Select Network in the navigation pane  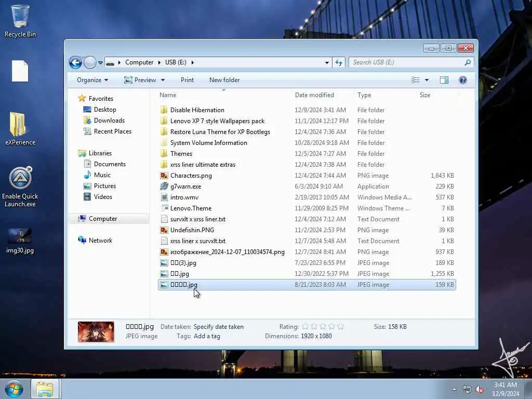tap(100, 240)
